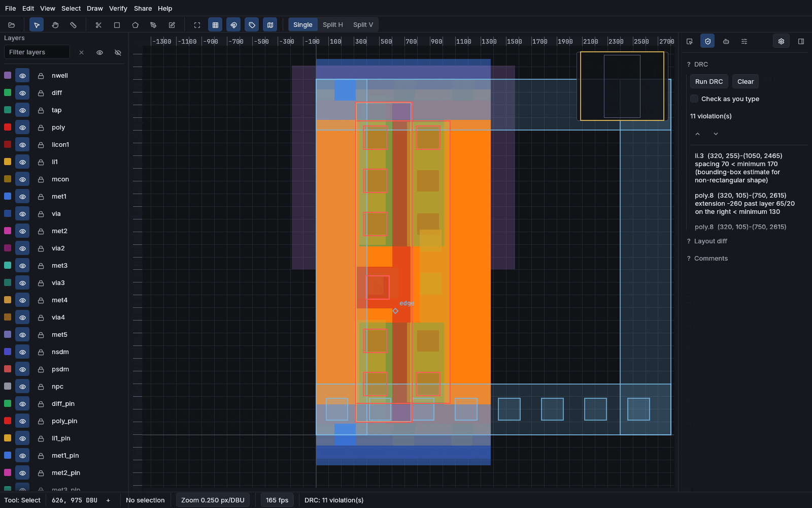Click the Clear button in DRC
The image size is (812, 508).
pyautogui.click(x=746, y=81)
